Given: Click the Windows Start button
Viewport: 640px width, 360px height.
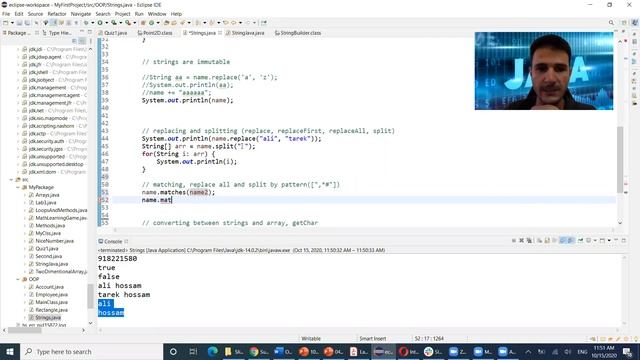Looking at the screenshot, I should (x=10, y=351).
